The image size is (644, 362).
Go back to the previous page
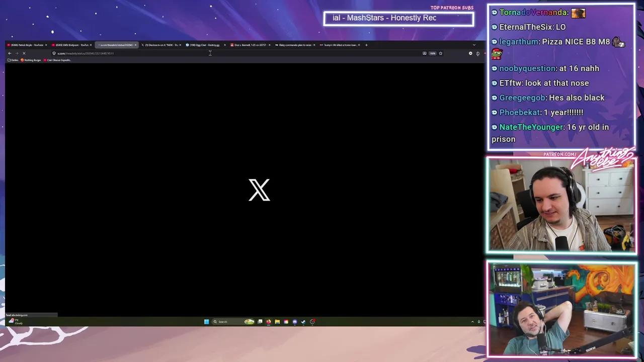pyautogui.click(x=10, y=53)
